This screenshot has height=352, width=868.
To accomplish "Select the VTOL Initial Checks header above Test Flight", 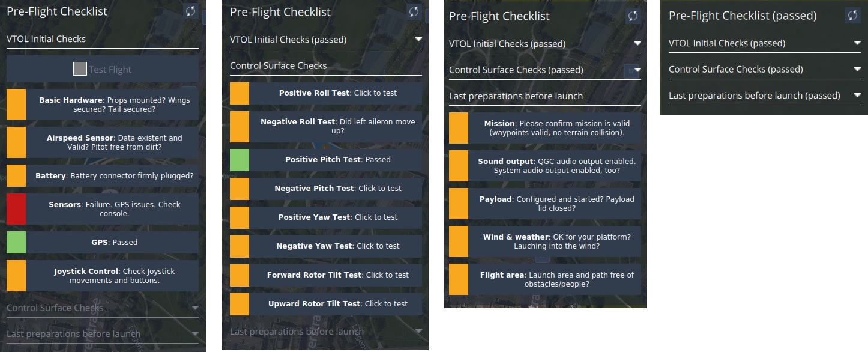I will click(102, 39).
